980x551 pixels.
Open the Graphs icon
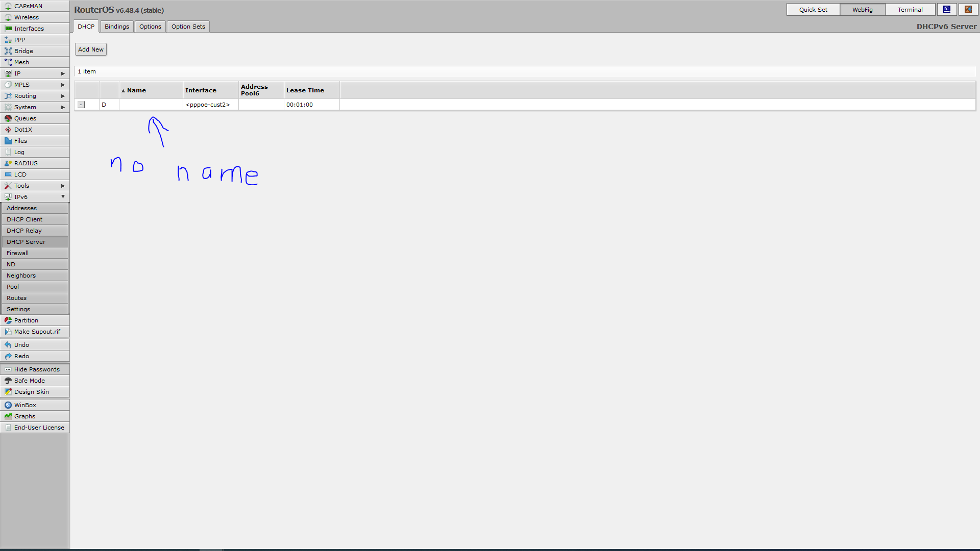pos(8,416)
